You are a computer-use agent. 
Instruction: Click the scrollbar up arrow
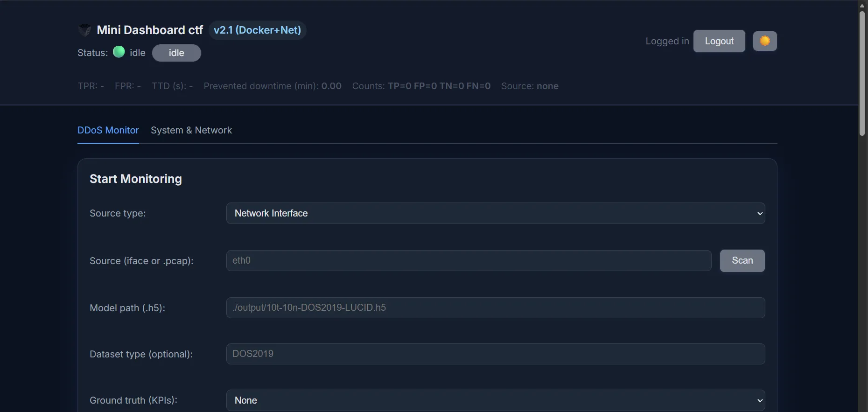click(862, 5)
